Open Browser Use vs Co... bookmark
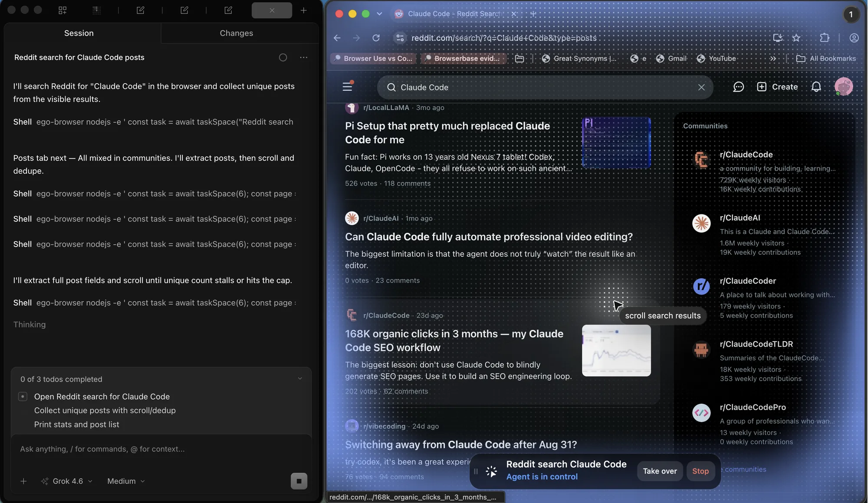This screenshot has width=868, height=503. coord(373,59)
